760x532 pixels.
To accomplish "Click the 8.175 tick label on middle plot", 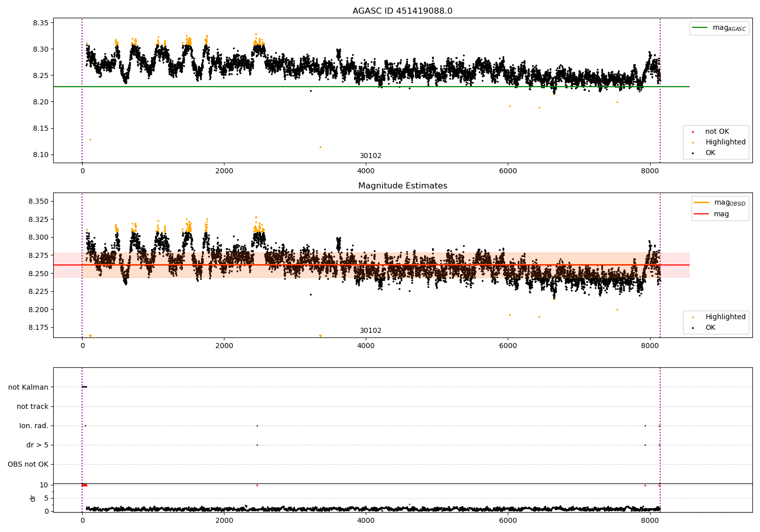I will pyautogui.click(x=39, y=327).
